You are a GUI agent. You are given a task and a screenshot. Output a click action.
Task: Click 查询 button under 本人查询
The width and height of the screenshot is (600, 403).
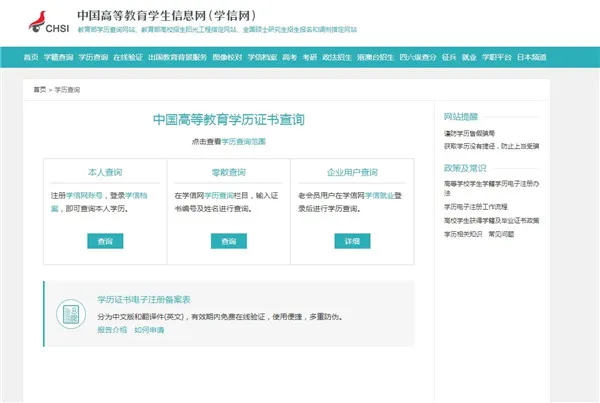point(105,241)
